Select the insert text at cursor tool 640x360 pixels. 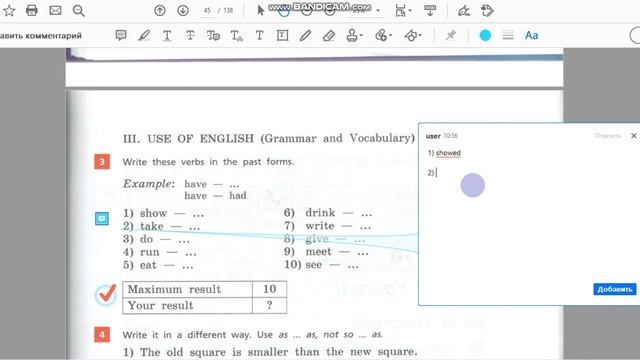[x=237, y=36]
